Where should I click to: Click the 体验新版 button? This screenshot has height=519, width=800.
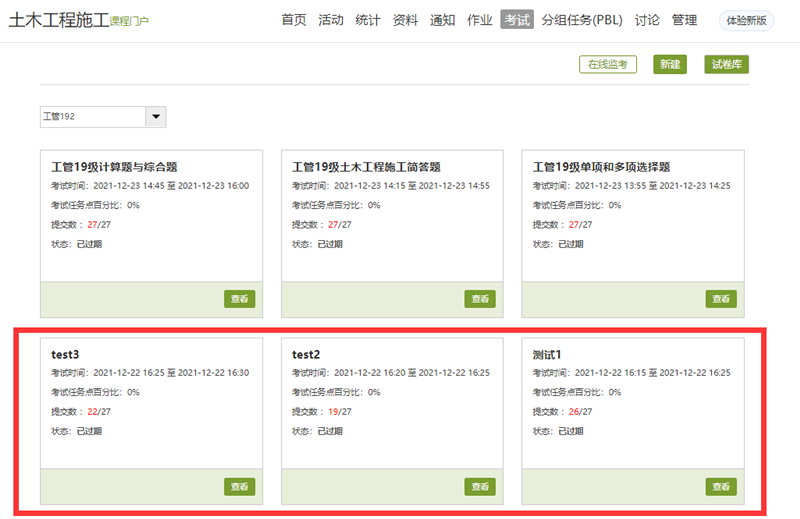tap(746, 20)
